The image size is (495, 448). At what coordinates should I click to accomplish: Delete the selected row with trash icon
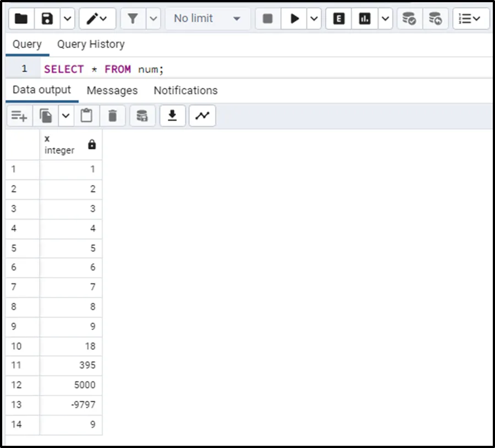click(113, 116)
